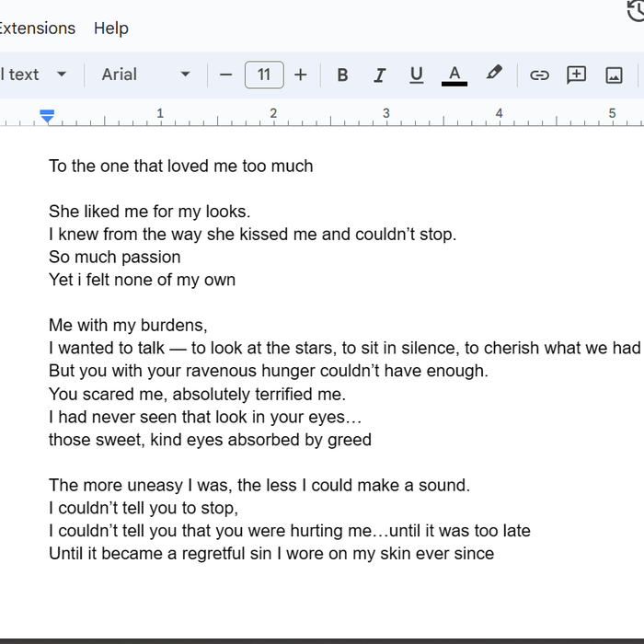Open the Help menu
Screen dimensions: 644x644
(x=111, y=29)
